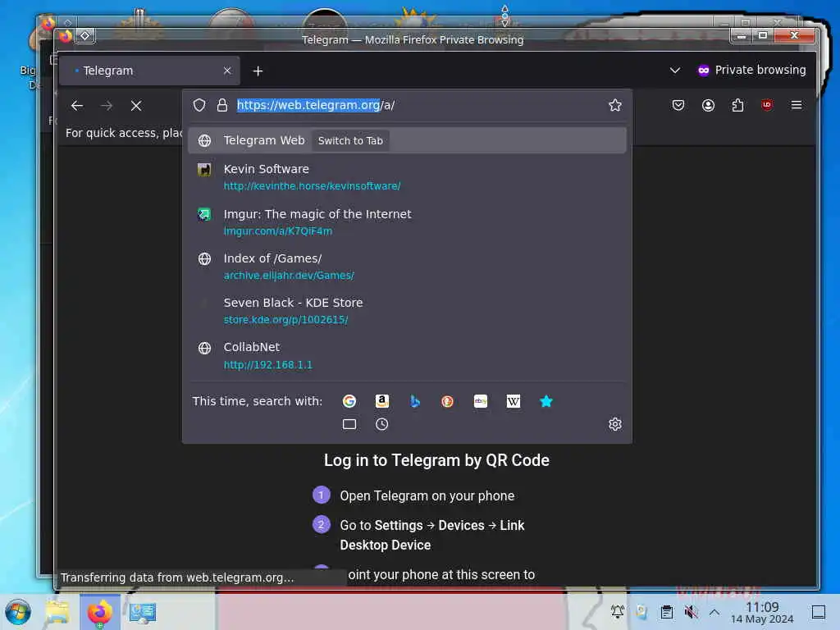Open file manager from taskbar
Viewport: 840px width, 630px height.
(x=57, y=612)
